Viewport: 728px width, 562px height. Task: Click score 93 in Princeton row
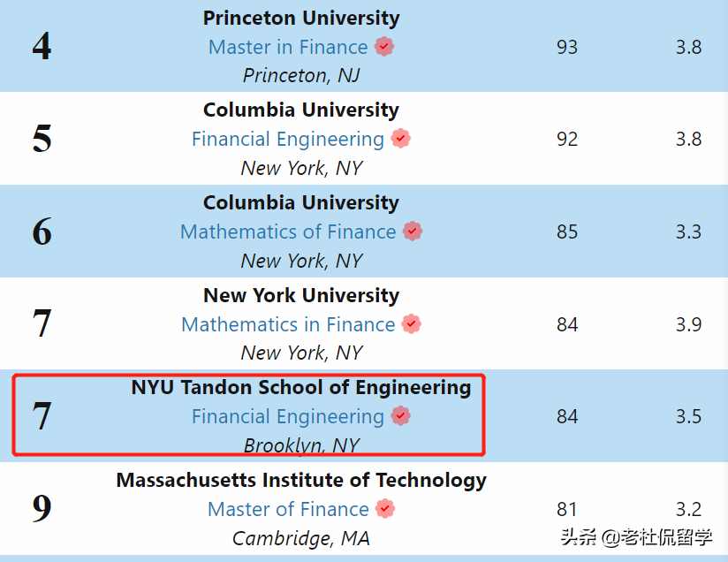tap(567, 48)
